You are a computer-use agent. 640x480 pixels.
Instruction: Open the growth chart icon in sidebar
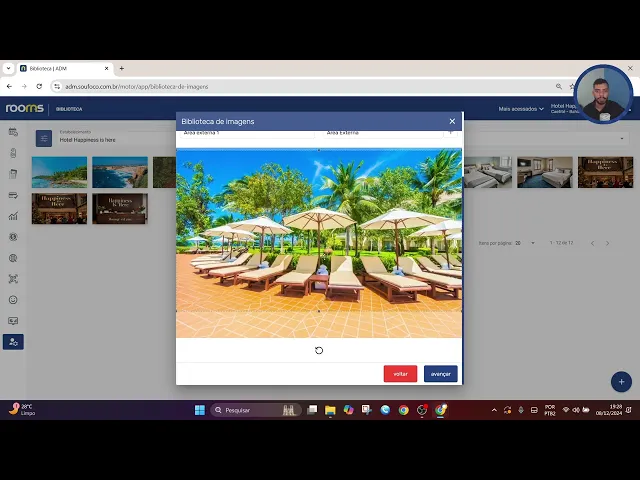(x=13, y=216)
